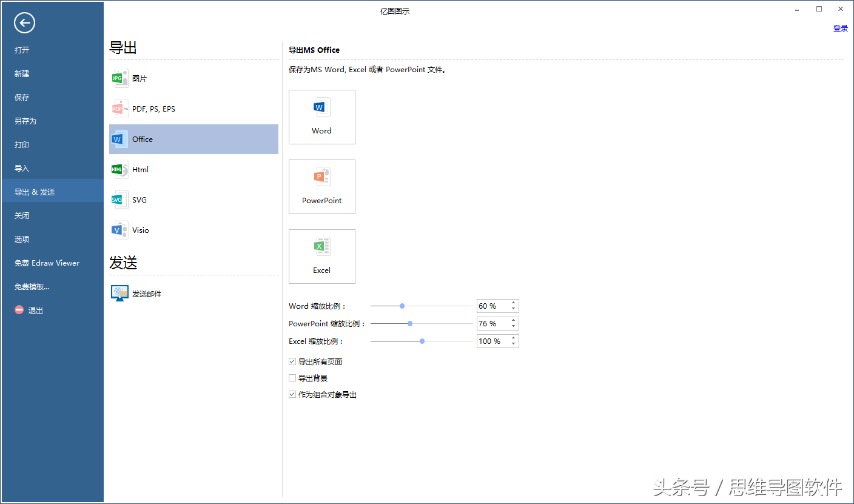Decrease PowerPoint scale with down stepper arrow
Viewport: 854px width, 504px height.
[x=513, y=327]
